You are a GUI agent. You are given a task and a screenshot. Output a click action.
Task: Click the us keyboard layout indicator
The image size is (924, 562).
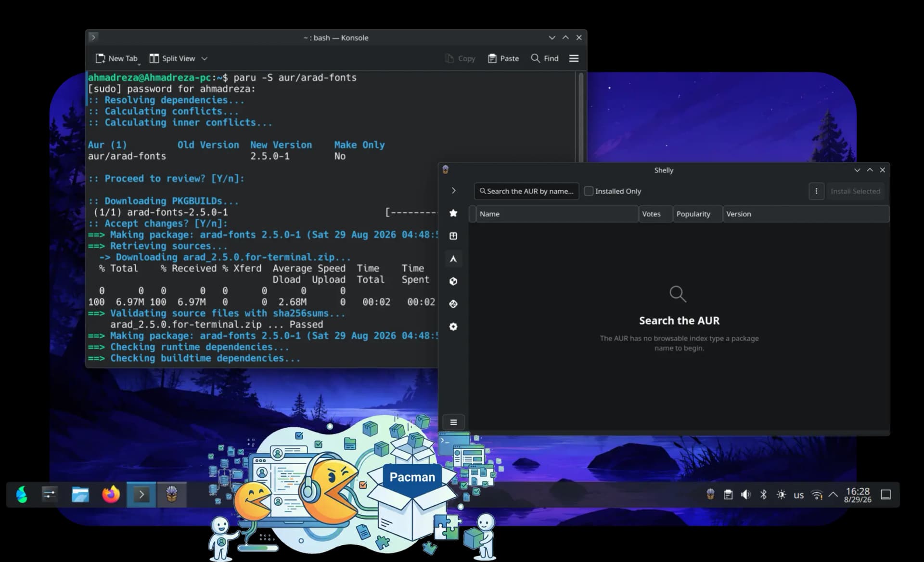coord(799,495)
